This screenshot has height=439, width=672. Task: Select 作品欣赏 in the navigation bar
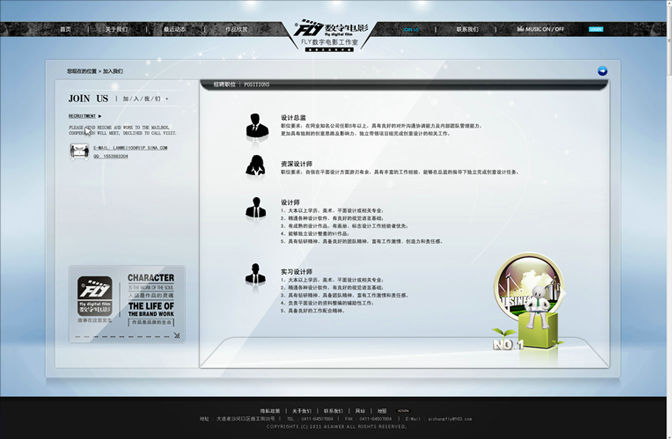pos(236,29)
